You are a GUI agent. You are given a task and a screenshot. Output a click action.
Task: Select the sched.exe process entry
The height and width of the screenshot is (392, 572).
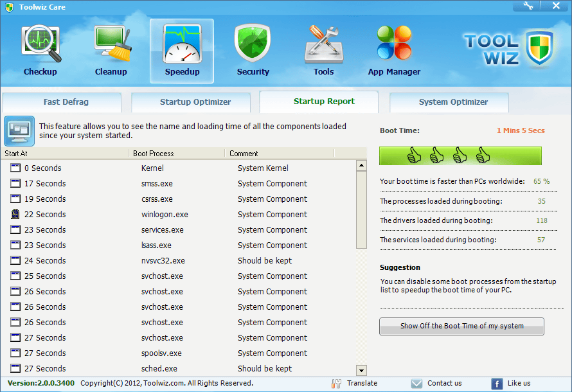pyautogui.click(x=159, y=369)
